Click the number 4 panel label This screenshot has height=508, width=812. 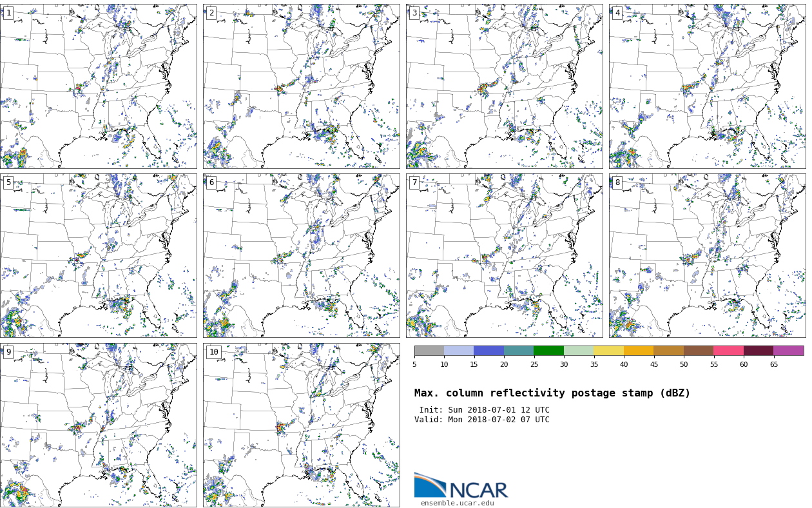tap(617, 13)
